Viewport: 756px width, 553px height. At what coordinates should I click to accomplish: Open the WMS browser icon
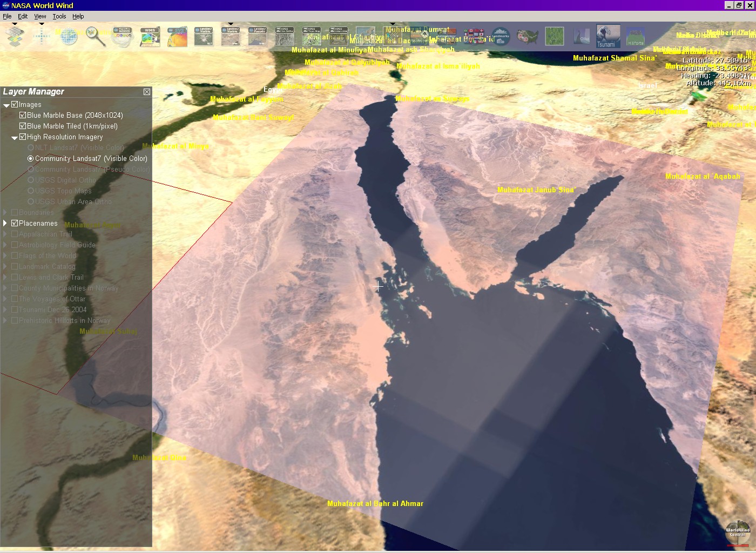[150, 36]
